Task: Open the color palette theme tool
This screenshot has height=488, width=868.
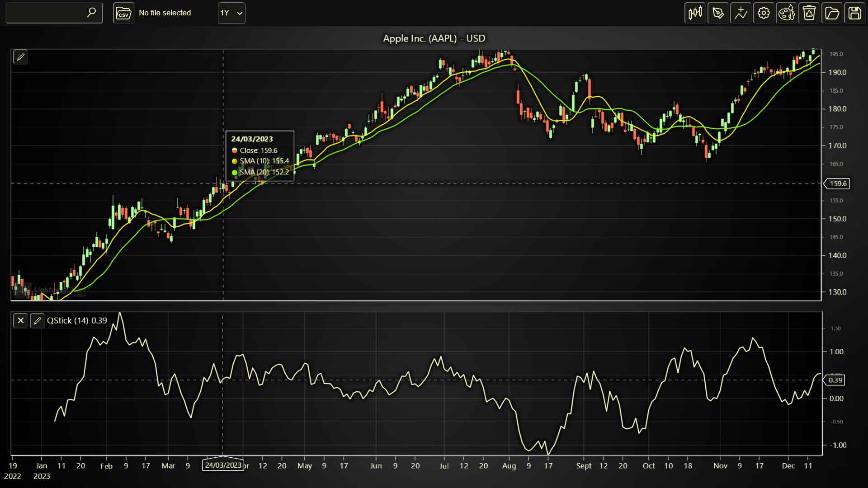Action: click(787, 13)
